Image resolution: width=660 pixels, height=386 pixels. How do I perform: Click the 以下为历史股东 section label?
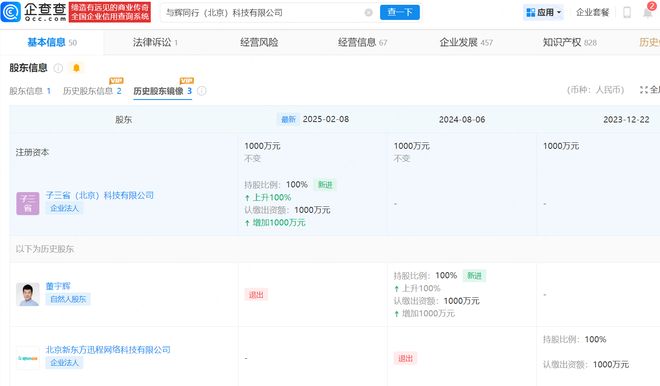45,249
